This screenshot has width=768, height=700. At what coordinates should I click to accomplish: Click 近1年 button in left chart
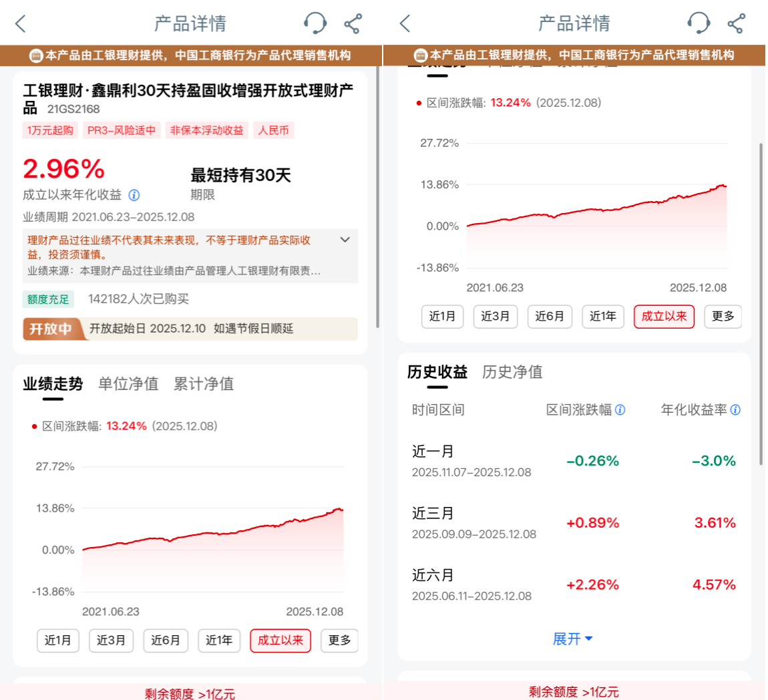click(x=219, y=641)
